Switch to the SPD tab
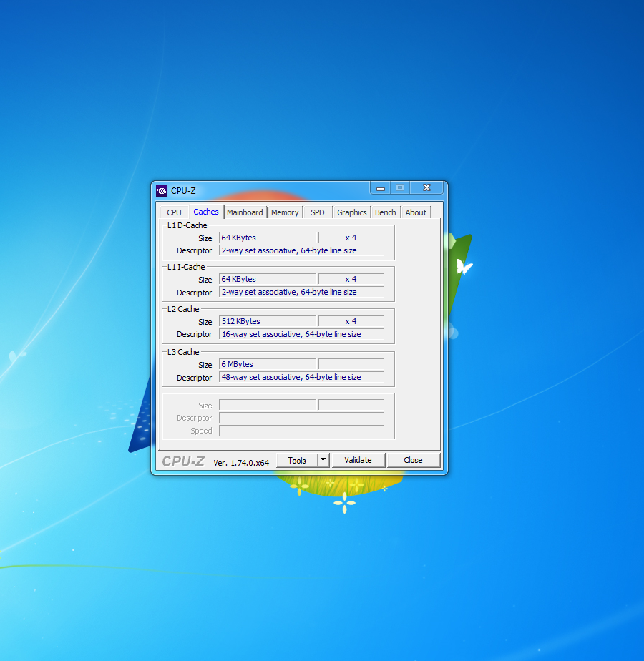This screenshot has width=644, height=661. click(x=318, y=212)
